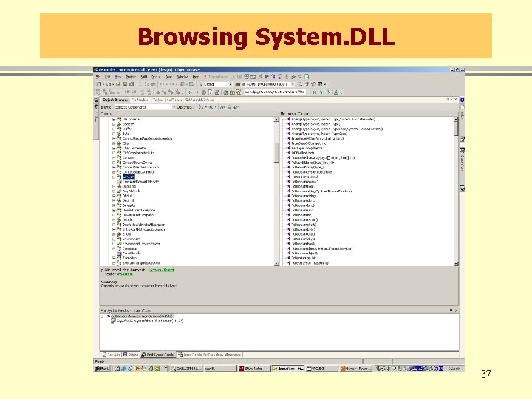
Task: Click the Server Explorer side icon
Action: tap(96, 100)
